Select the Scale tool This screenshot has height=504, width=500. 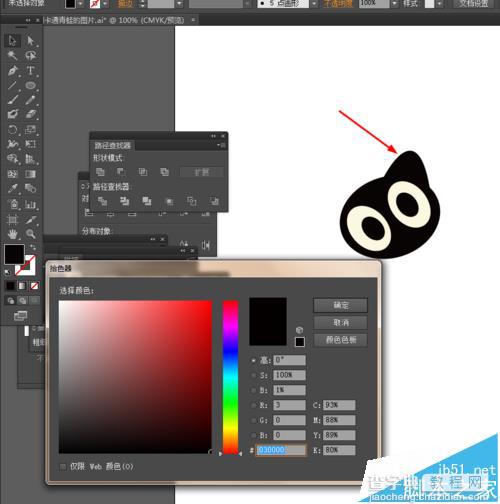coord(31,129)
